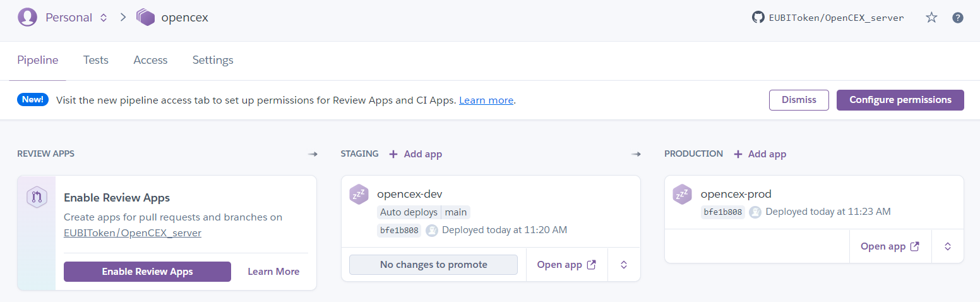Open the Personal account switcher dropdown
This screenshot has width=980, height=302.
click(x=104, y=18)
